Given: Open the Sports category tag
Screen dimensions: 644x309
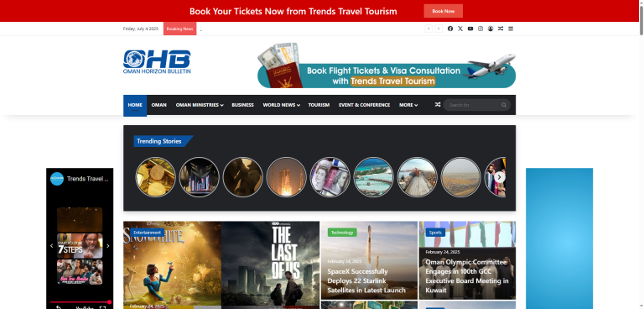Looking at the screenshot, I should point(435,233).
